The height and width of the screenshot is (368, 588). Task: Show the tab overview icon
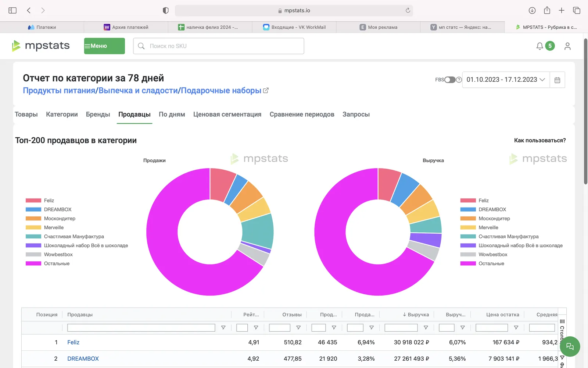click(577, 10)
